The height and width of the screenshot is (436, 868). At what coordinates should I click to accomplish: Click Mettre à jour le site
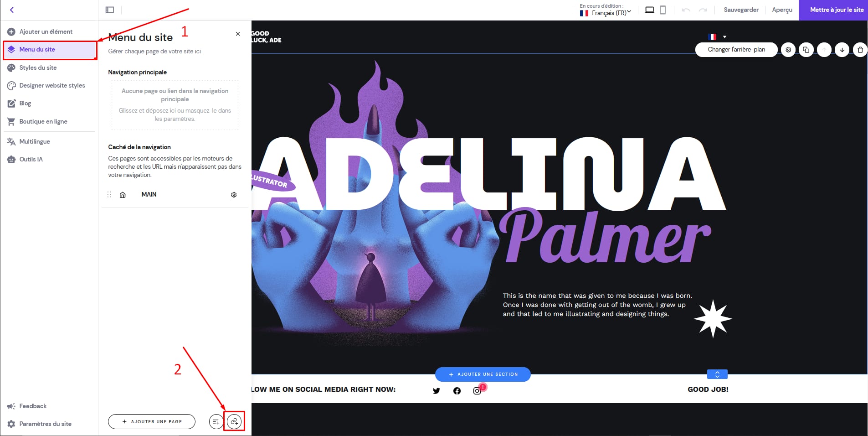point(833,10)
